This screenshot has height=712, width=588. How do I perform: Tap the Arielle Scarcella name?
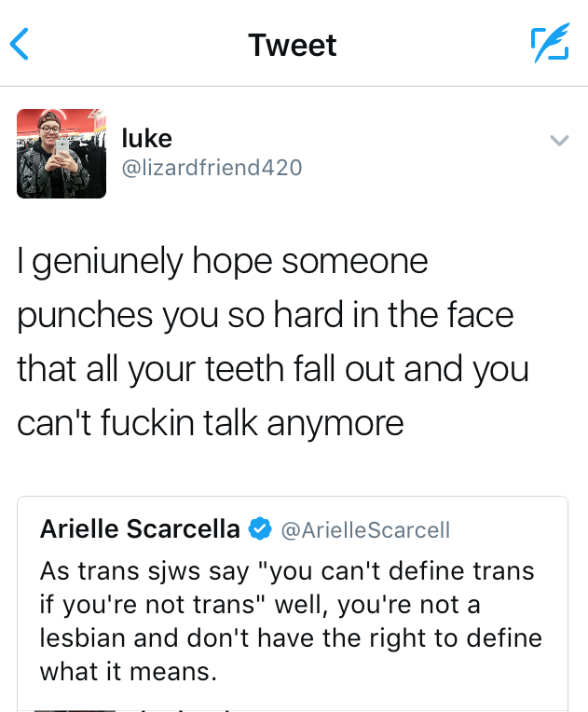pyautogui.click(x=140, y=529)
